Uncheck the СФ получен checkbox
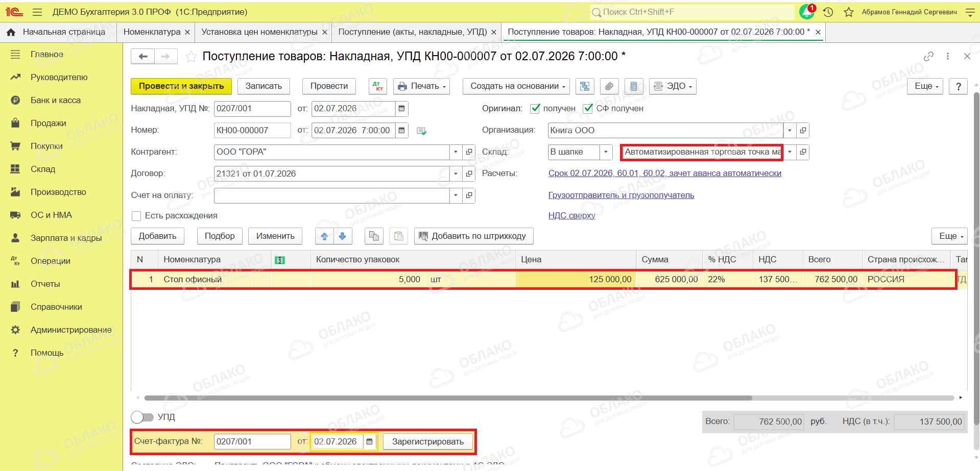Screen dimensions: 980x471 tap(588, 108)
